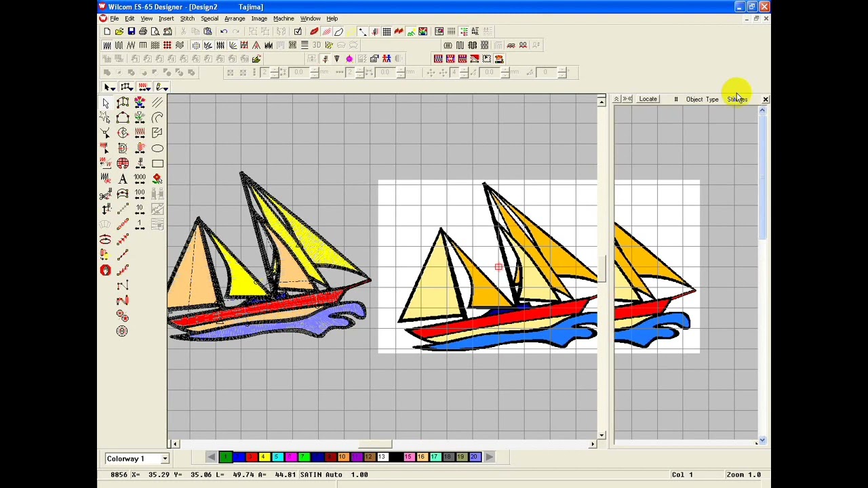
Task: Open the Machine menu
Action: coord(283,18)
